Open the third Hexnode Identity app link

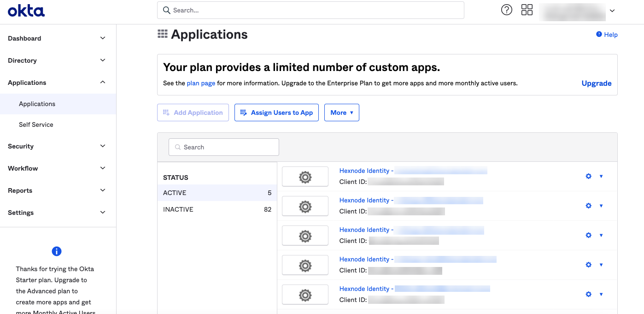pos(412,230)
